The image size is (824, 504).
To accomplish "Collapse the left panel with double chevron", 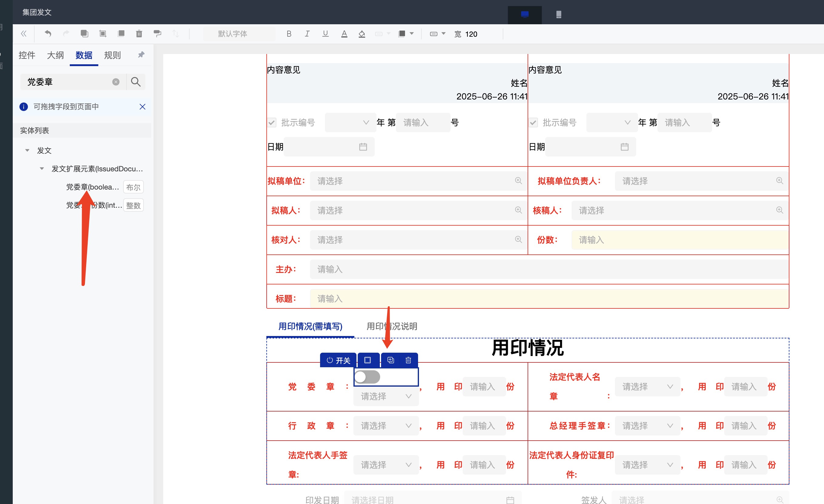I will point(23,33).
